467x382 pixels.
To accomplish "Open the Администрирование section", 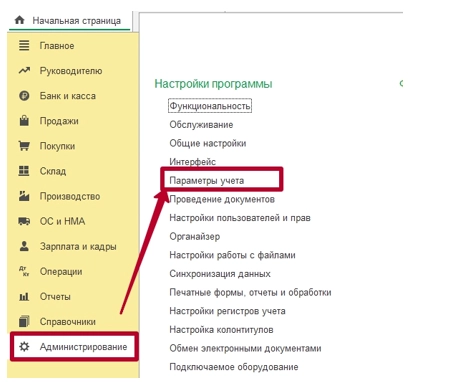I will pos(83,347).
